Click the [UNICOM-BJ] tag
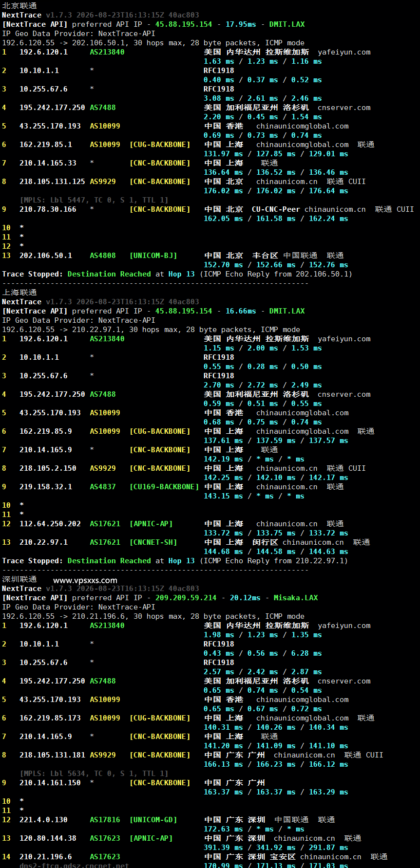This screenshot has height=868, width=420. point(153,256)
